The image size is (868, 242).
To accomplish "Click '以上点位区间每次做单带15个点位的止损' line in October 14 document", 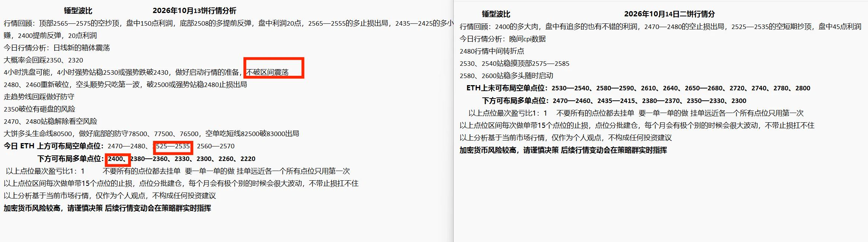I will click(x=637, y=125).
